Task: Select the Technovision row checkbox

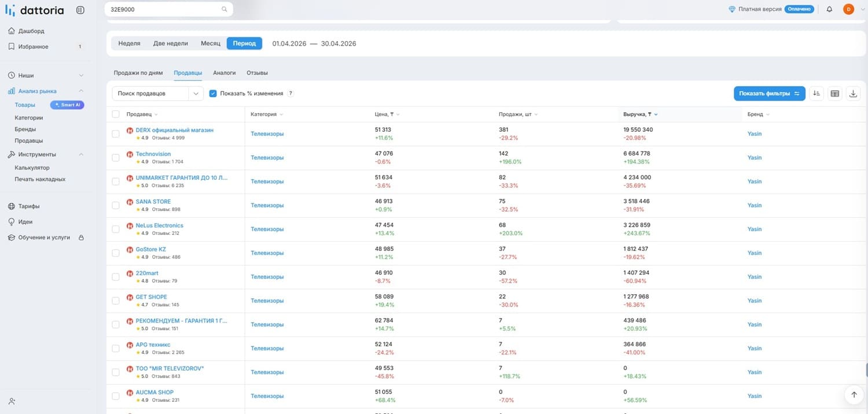Action: tap(116, 158)
